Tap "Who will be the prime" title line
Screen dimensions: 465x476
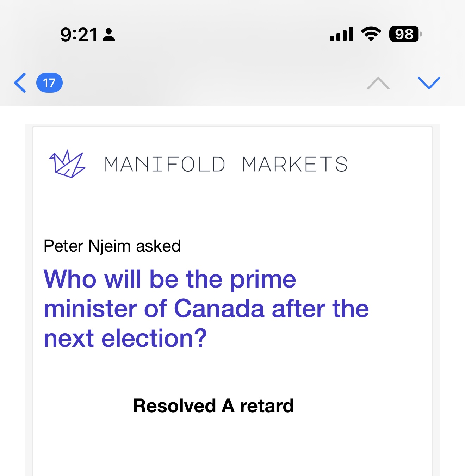(x=170, y=279)
